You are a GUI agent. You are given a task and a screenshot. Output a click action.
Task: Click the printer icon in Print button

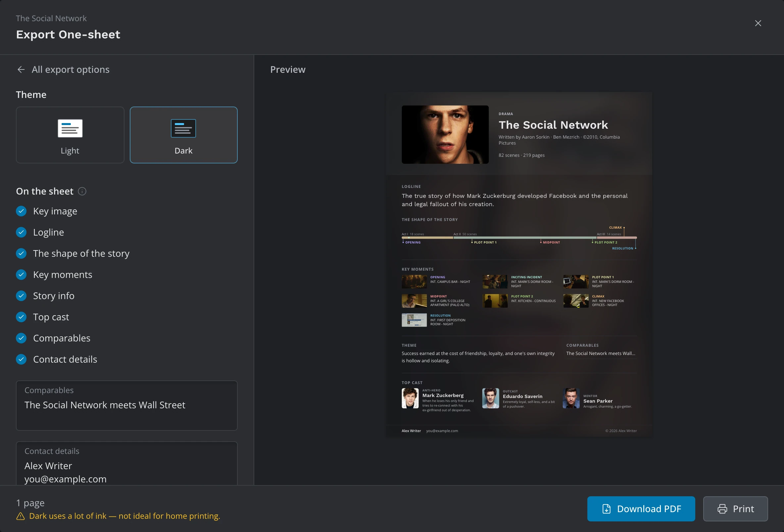722,509
